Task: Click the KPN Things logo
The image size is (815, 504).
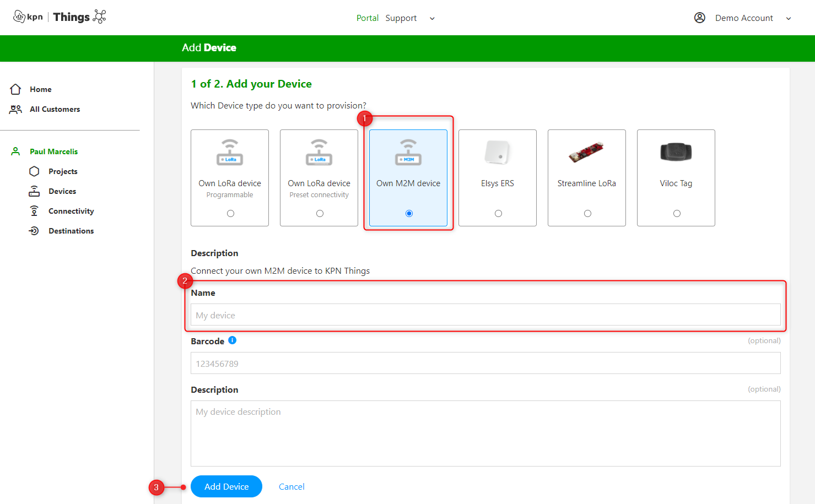Action: 59,17
